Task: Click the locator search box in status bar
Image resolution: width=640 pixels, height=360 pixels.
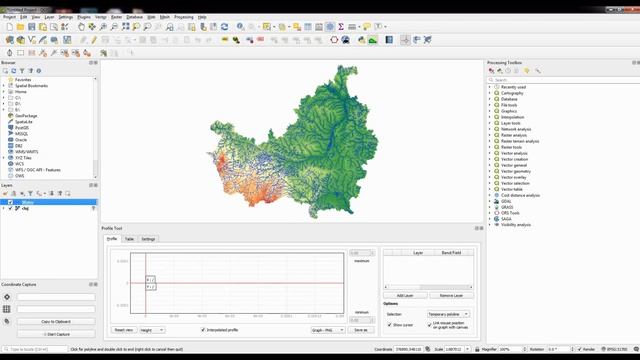Action: tap(35, 349)
